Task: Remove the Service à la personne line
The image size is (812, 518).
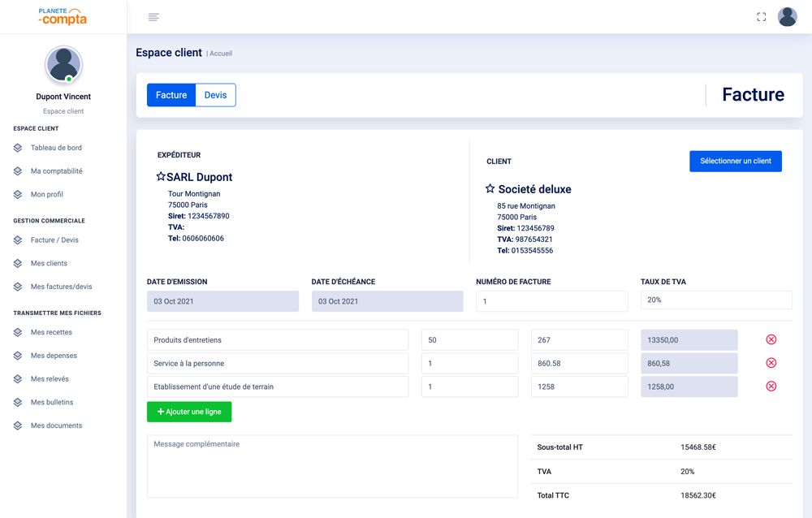Action: point(771,363)
